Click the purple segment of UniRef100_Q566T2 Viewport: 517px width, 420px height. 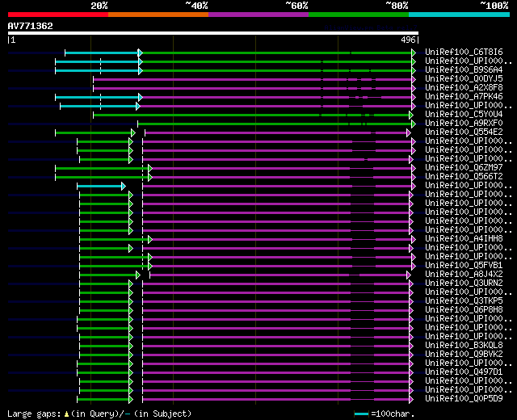pyautogui.click(x=282, y=178)
